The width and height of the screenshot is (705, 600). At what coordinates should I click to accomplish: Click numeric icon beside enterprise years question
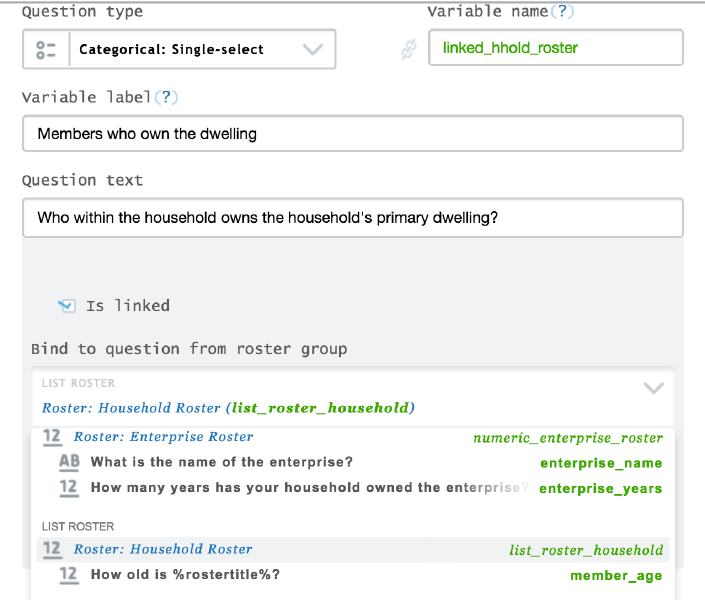pyautogui.click(x=69, y=488)
